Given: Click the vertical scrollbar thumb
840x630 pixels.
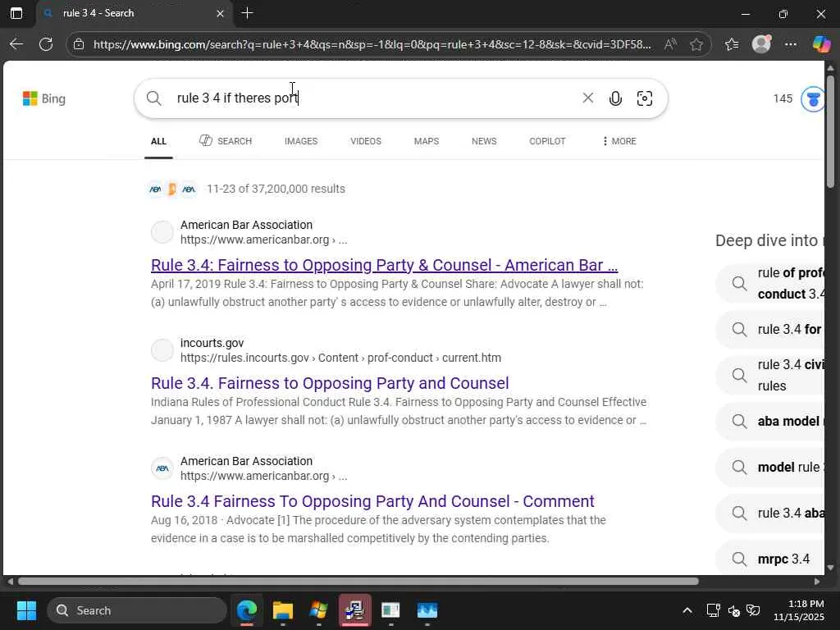Looking at the screenshot, I should click(830, 131).
